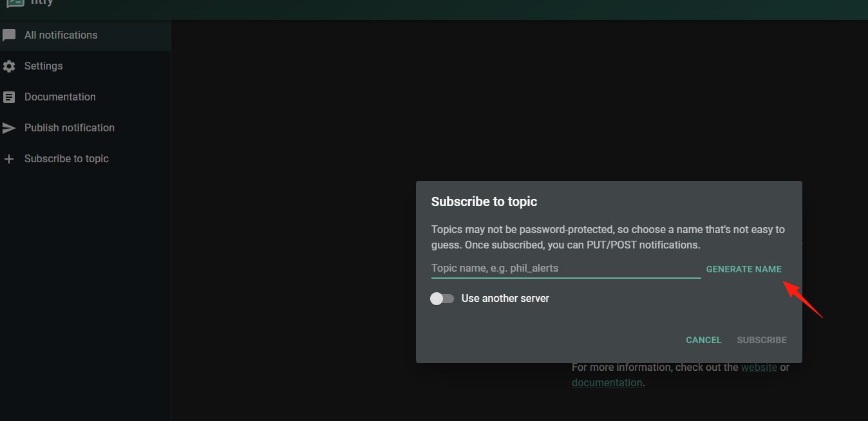The height and width of the screenshot is (421, 868).
Task: Open Documentation from the sidebar
Action: pos(86,97)
